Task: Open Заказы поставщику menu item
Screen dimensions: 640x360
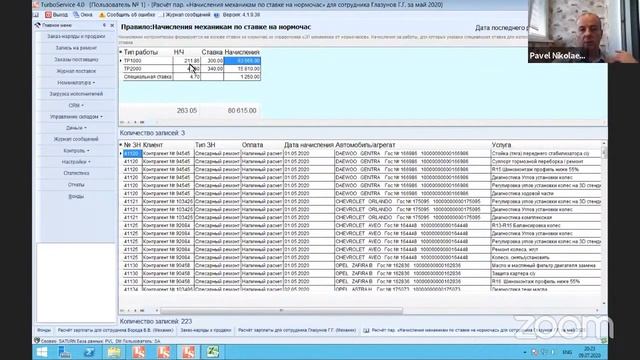Action: 76,59
